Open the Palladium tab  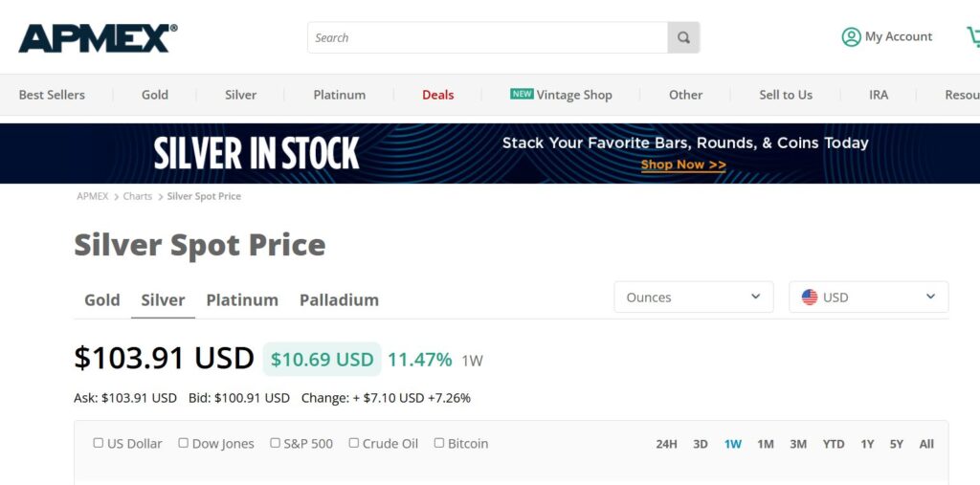click(339, 299)
